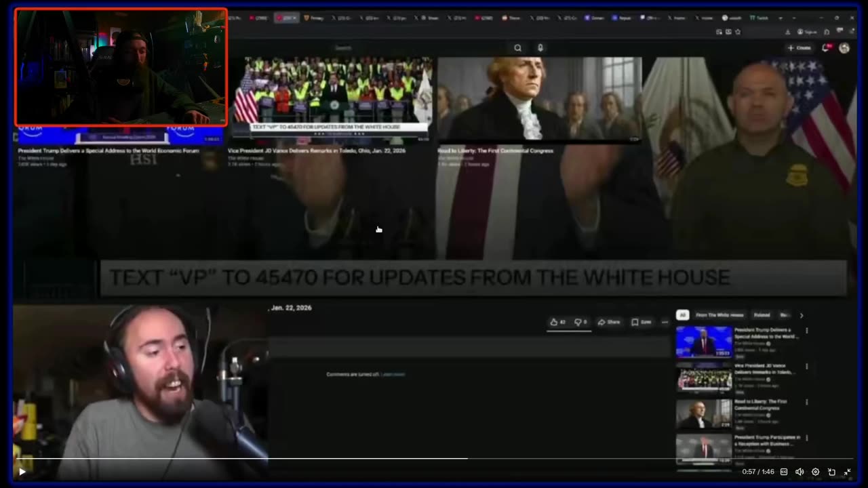
Task: Click the Share button below the video
Action: point(609,322)
